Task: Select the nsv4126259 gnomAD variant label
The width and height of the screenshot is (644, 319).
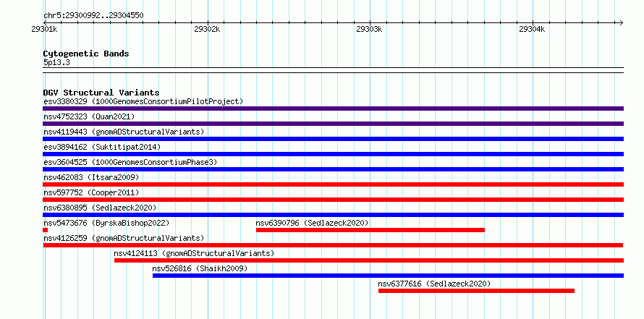Action: coord(124,238)
